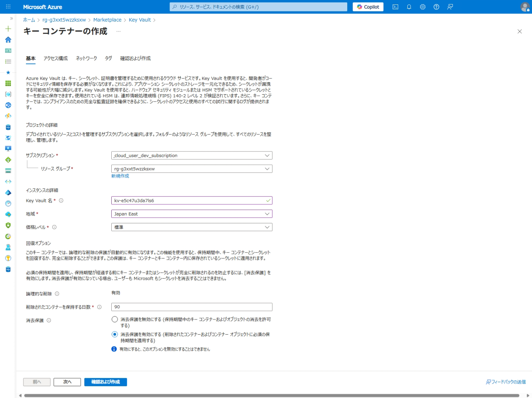Select 消去保護を無効にする radio option
The image size is (532, 398).
coord(115,319)
